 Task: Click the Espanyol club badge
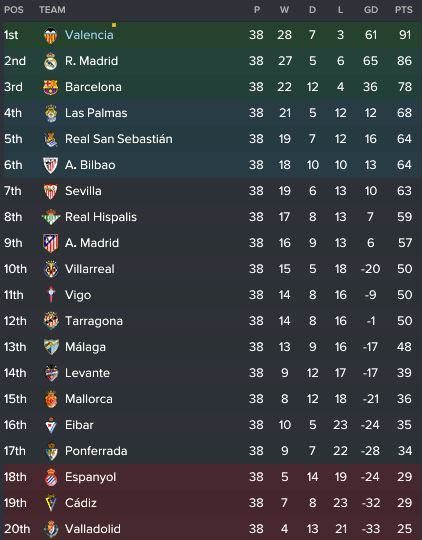[x=51, y=477]
